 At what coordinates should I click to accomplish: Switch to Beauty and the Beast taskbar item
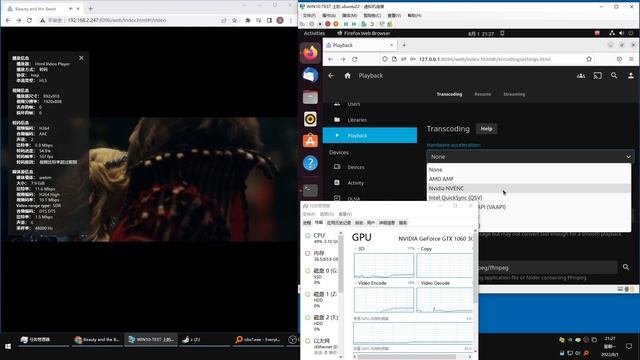97,340
